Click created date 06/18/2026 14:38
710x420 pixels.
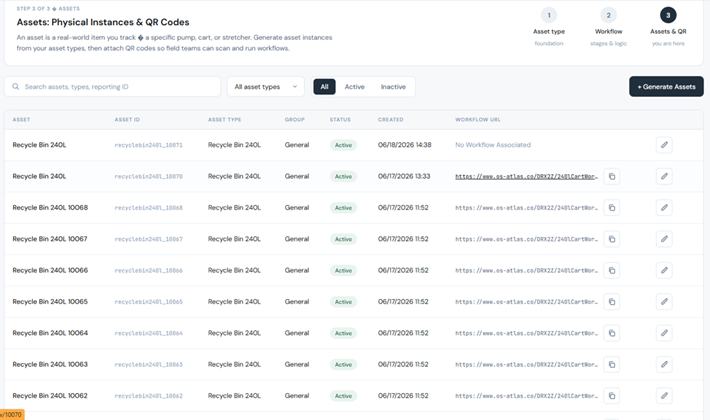404,145
